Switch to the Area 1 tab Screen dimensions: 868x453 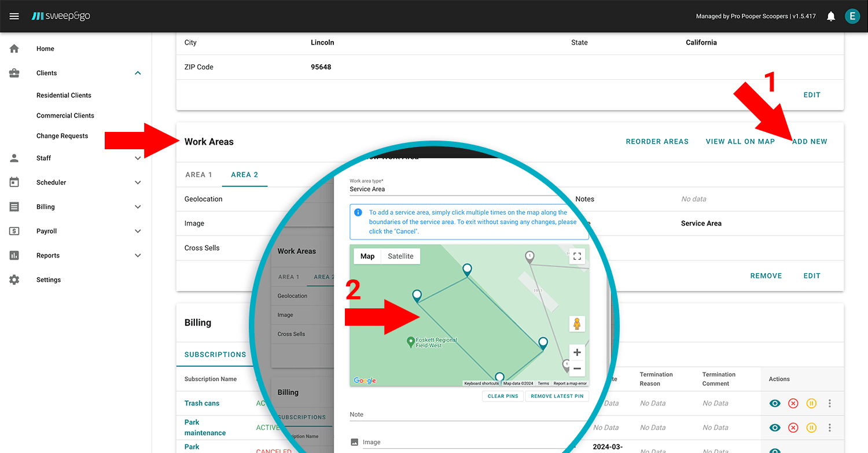point(198,175)
